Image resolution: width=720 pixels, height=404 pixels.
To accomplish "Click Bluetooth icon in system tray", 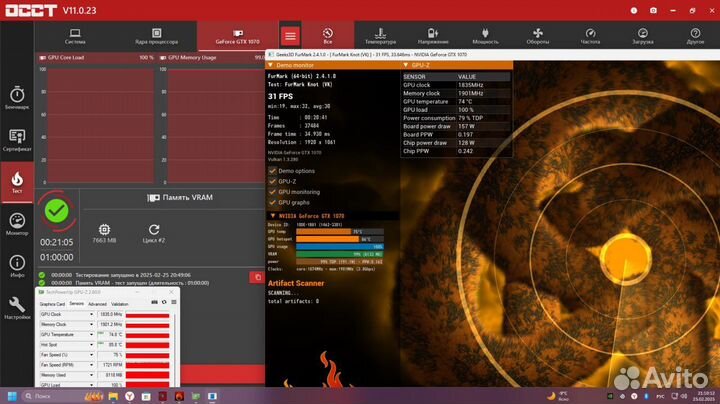I will click(x=646, y=396).
